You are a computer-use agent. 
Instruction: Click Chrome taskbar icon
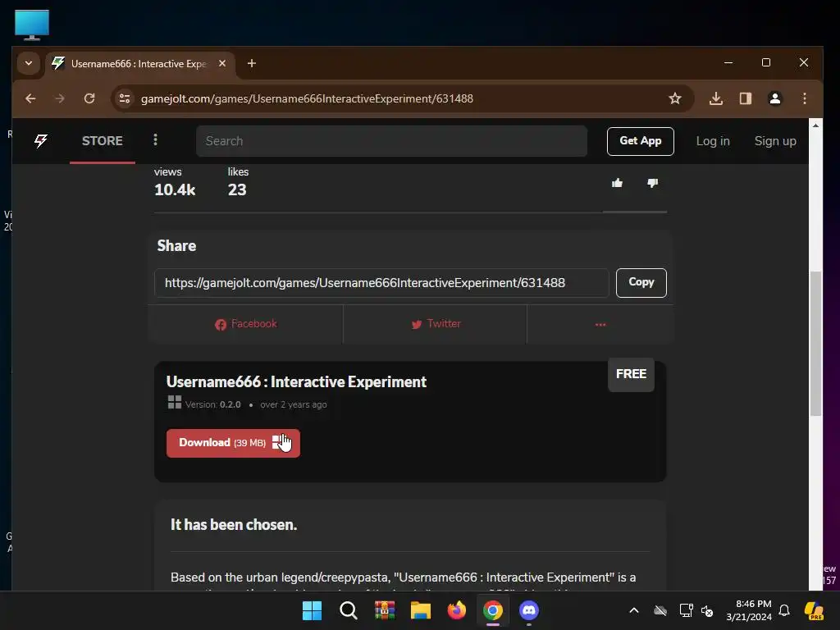[x=493, y=610]
